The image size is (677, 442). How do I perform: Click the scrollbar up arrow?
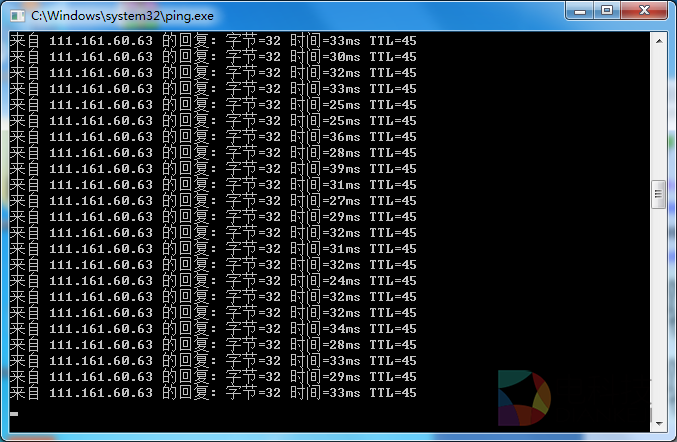tap(658, 39)
